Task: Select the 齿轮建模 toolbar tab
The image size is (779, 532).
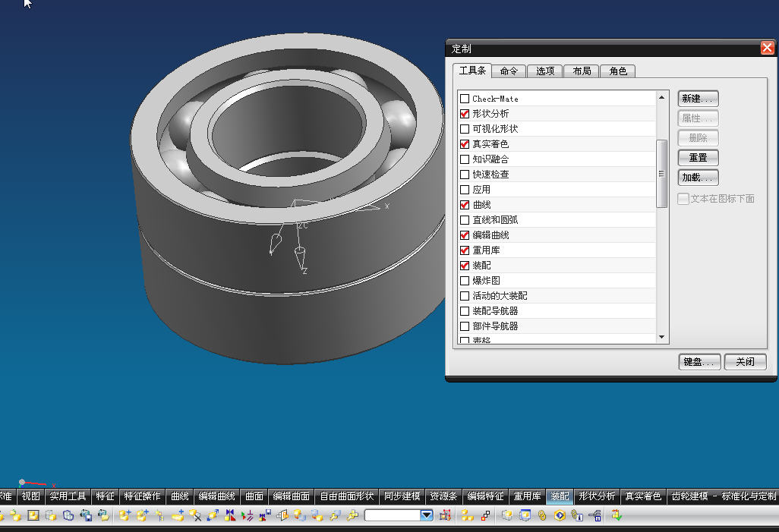Action: pyautogui.click(x=724, y=496)
